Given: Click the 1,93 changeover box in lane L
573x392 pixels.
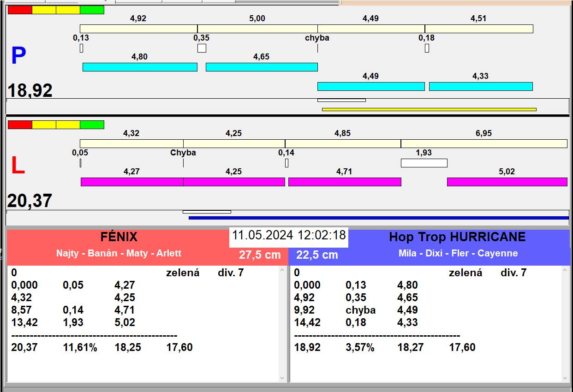Looking at the screenshot, I should click(x=424, y=163).
